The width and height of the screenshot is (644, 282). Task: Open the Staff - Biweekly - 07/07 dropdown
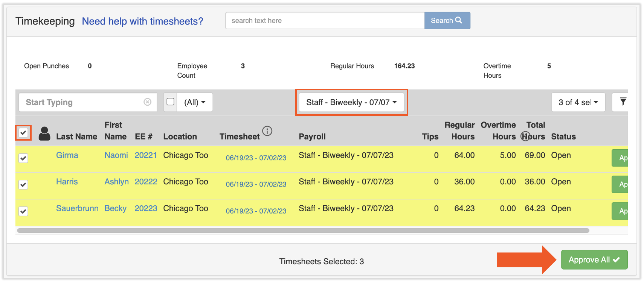coord(351,102)
